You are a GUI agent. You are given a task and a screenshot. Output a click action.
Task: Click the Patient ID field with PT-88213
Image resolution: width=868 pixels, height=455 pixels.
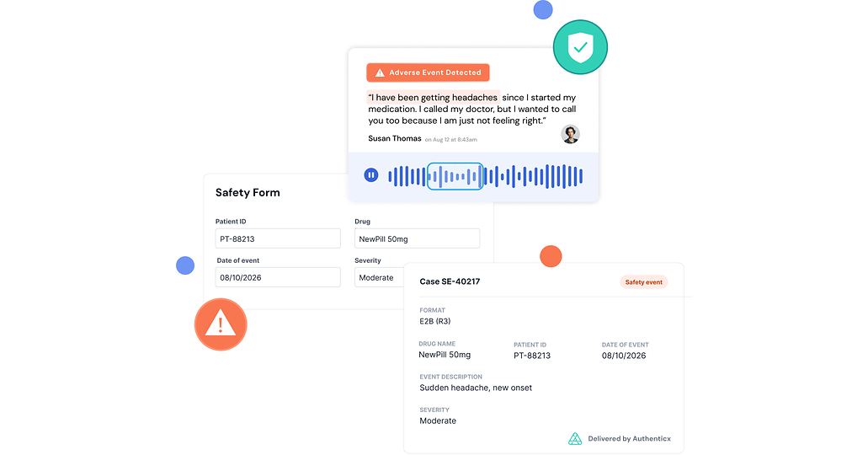click(x=278, y=238)
